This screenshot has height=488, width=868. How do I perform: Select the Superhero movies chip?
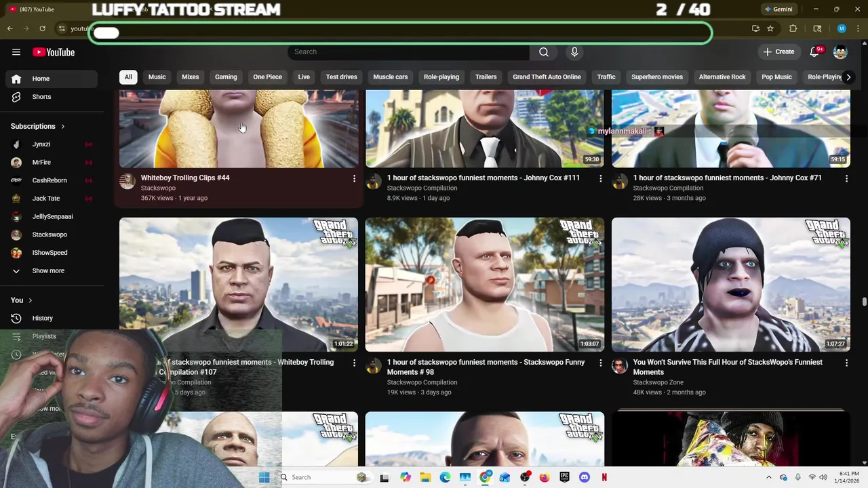click(x=657, y=77)
